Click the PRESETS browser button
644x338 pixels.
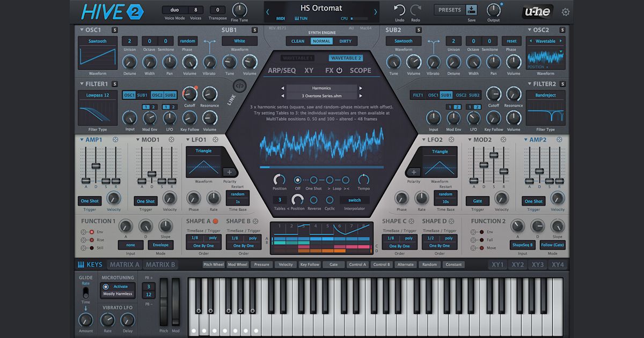point(449,10)
